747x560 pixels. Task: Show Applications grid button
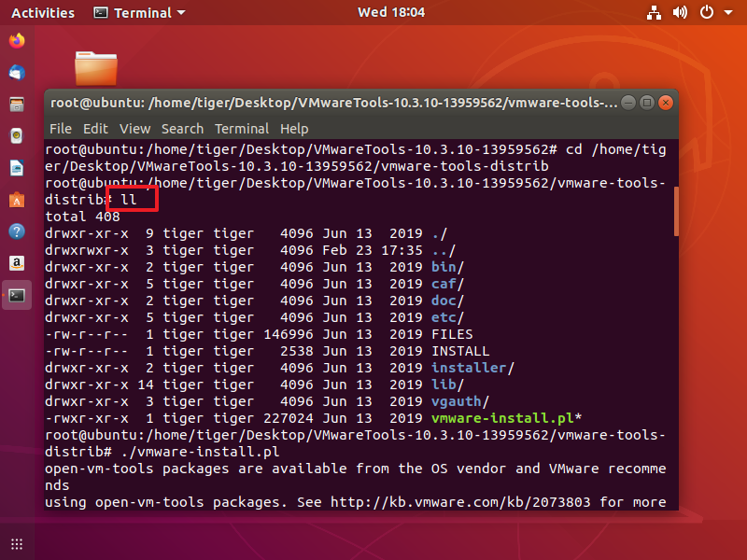coord(17,544)
